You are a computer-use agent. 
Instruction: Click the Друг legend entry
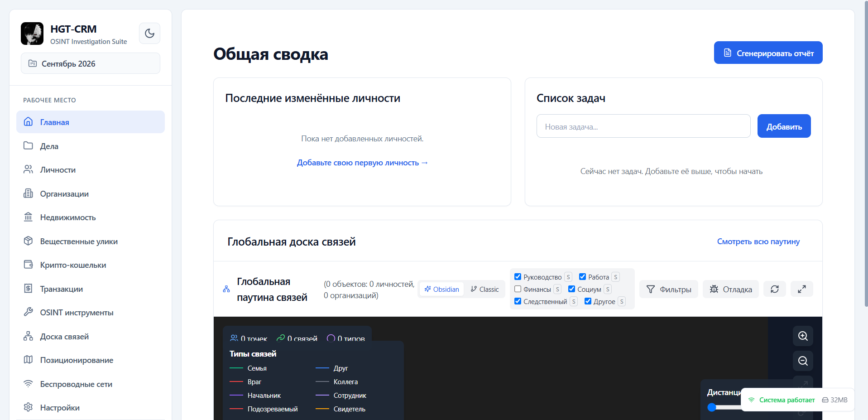coord(332,368)
